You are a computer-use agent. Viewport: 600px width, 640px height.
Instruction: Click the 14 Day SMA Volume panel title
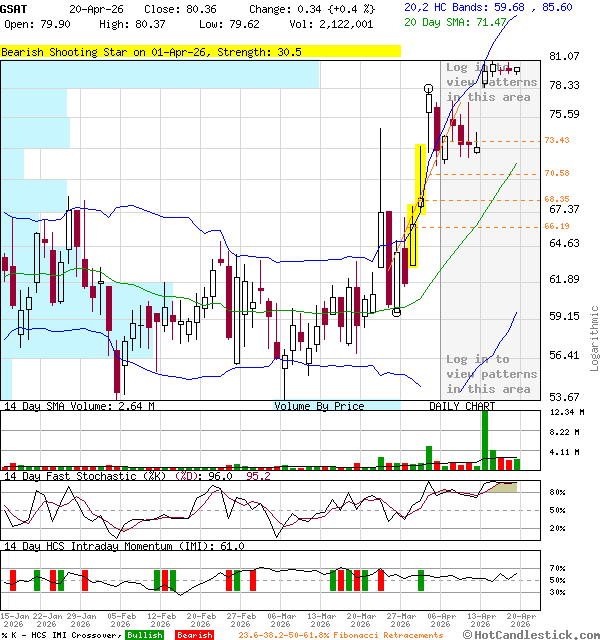(80, 406)
